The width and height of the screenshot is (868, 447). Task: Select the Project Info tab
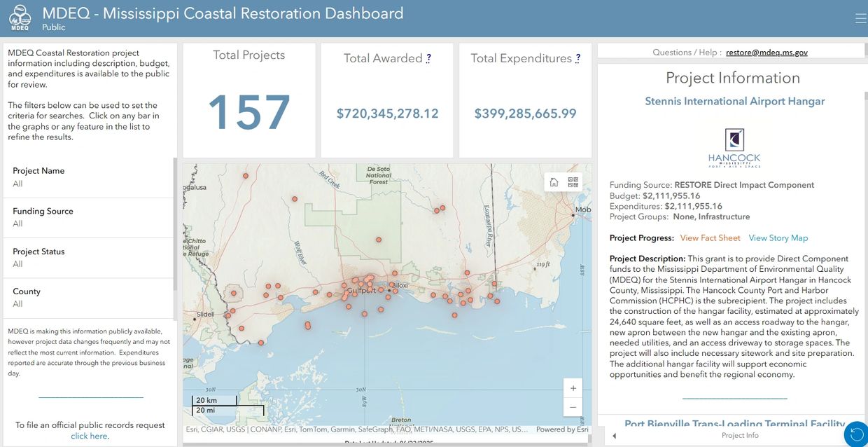click(x=740, y=436)
